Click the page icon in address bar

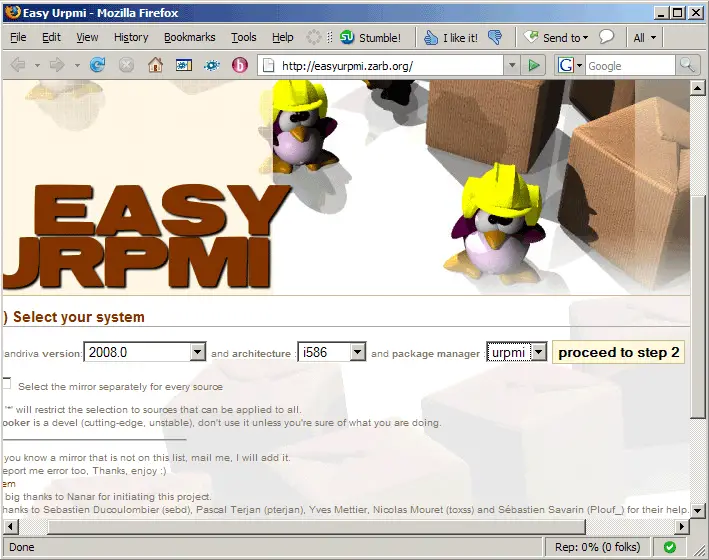pyautogui.click(x=269, y=66)
